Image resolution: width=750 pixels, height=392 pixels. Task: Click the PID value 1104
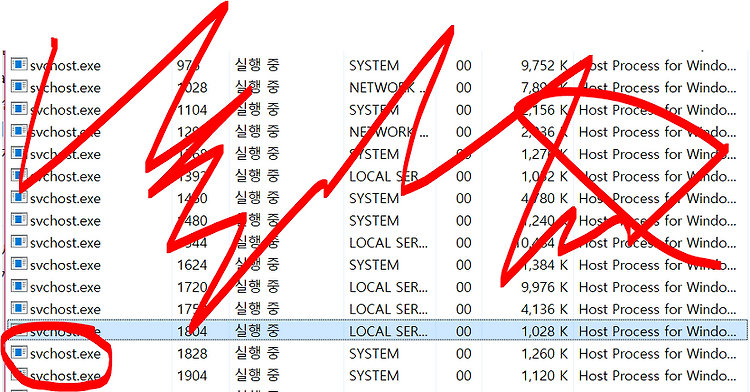(192, 110)
